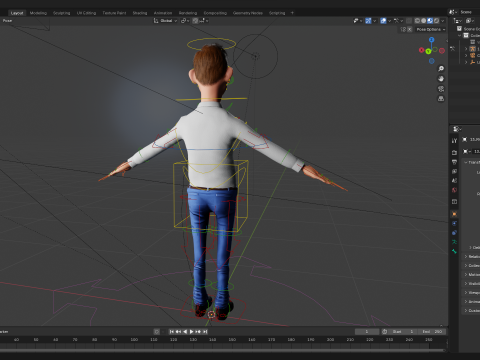Add a new workspace with plus button
This screenshot has height=360, width=480.
pos(292,13)
